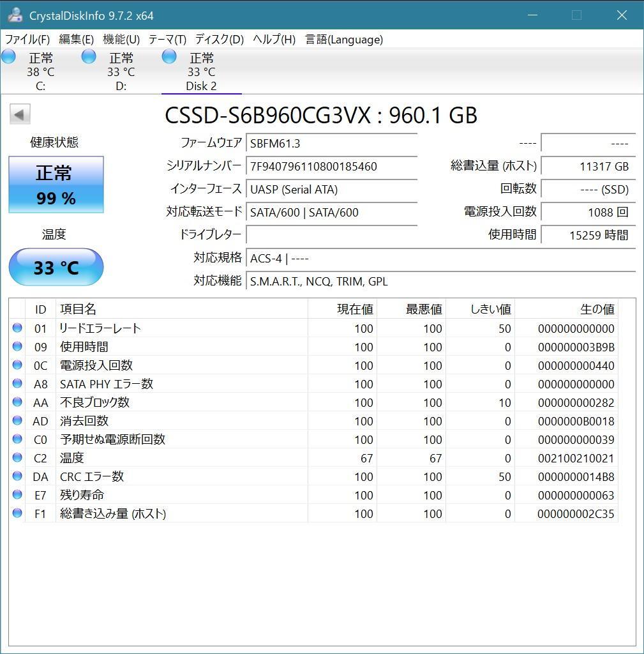Click the status lamp above Disk 2
The image size is (644, 654).
(169, 56)
